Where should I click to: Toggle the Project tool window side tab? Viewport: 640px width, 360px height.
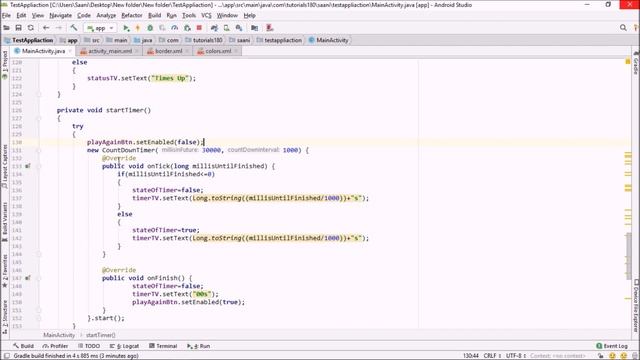pos(4,65)
